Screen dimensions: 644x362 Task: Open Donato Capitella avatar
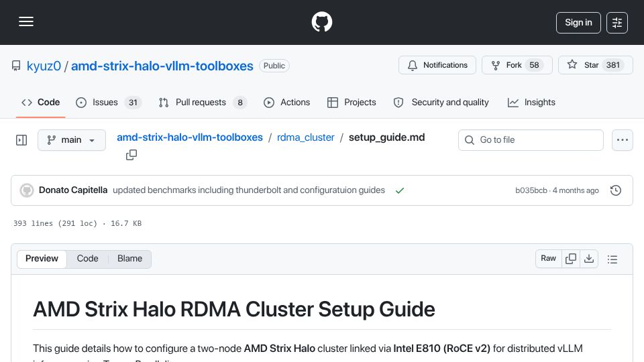tap(27, 190)
